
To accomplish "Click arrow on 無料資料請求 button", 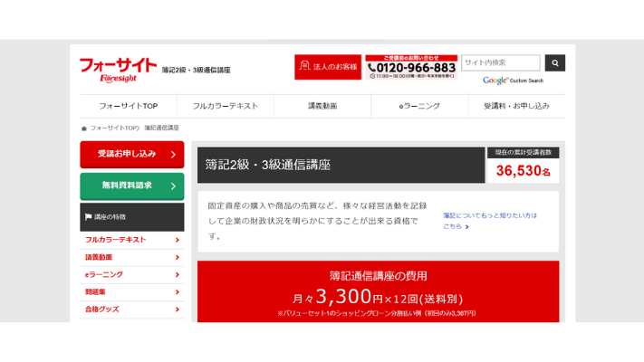I will (173, 186).
